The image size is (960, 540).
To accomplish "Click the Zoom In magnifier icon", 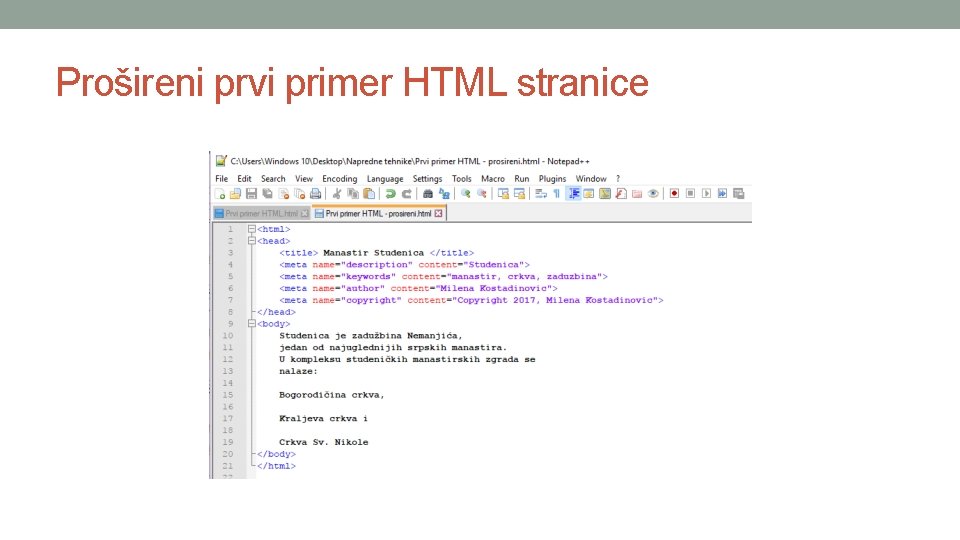I will 465,193.
